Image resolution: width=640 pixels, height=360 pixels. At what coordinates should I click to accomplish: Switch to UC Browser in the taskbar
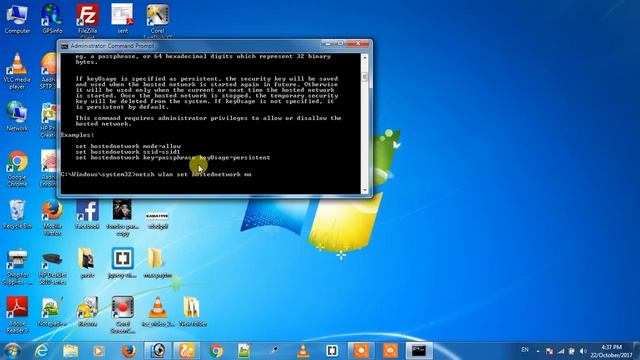coord(187,351)
